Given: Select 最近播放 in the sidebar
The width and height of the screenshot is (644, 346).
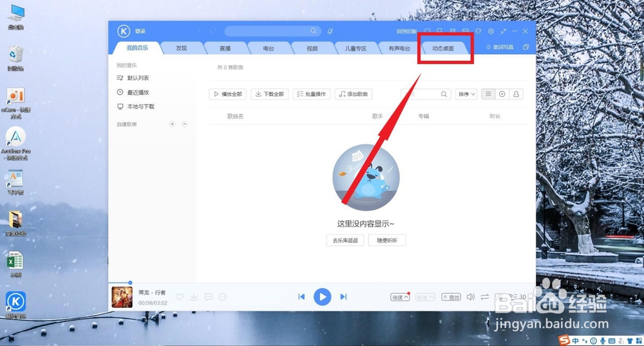Looking at the screenshot, I should [138, 92].
